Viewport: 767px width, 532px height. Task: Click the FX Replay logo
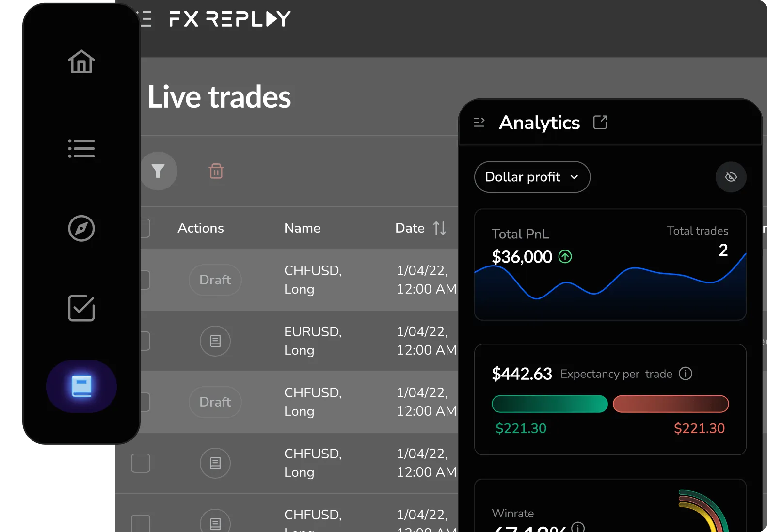click(230, 18)
